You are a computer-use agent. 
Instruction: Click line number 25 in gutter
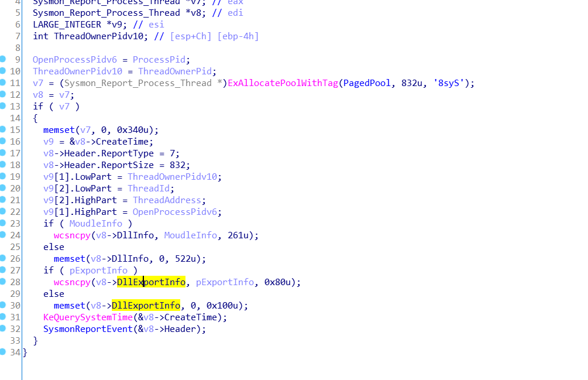[15, 247]
